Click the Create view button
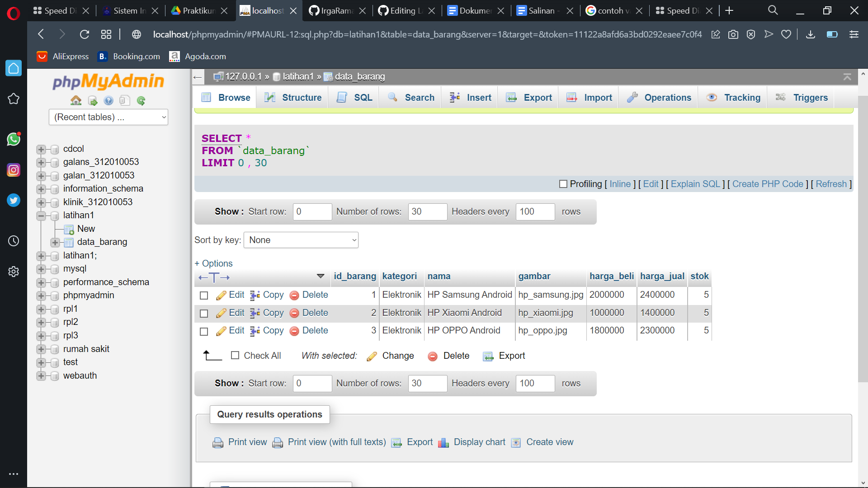 [x=550, y=442]
